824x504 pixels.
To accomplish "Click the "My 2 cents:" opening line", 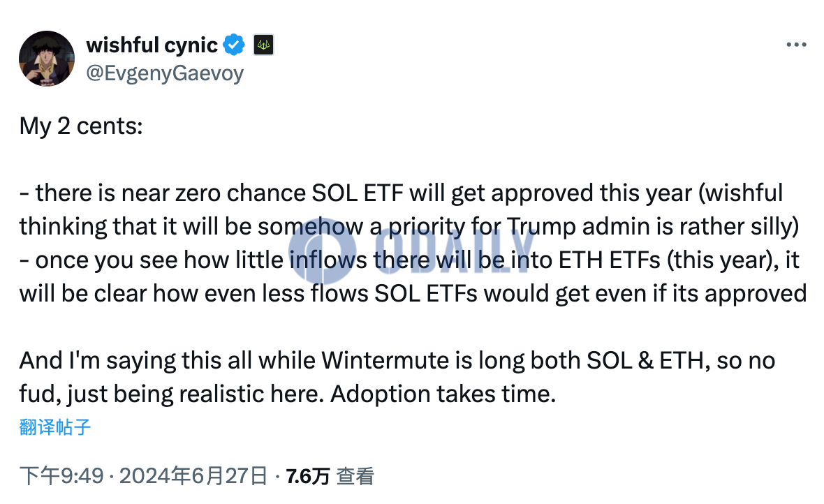I will pyautogui.click(x=81, y=126).
